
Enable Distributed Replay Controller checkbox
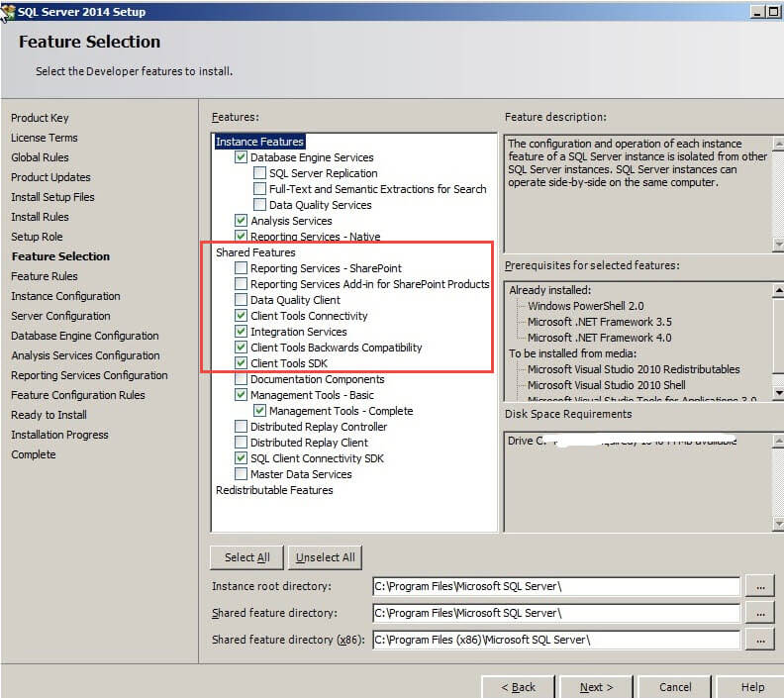pyautogui.click(x=241, y=427)
